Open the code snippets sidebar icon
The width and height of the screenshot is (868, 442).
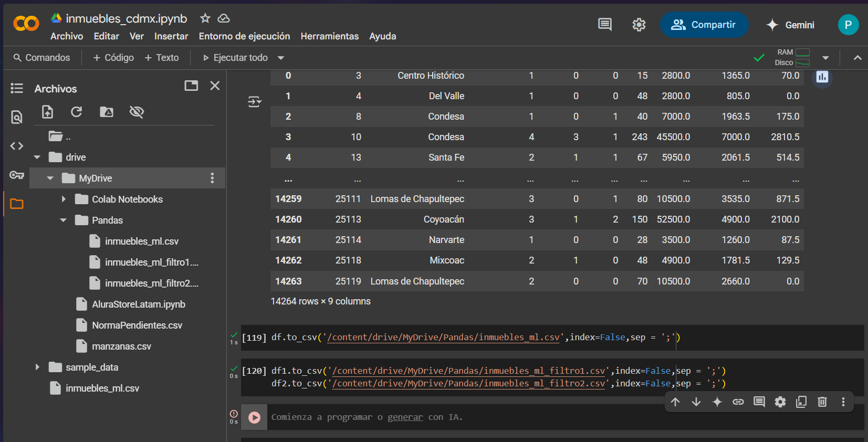coord(17,146)
